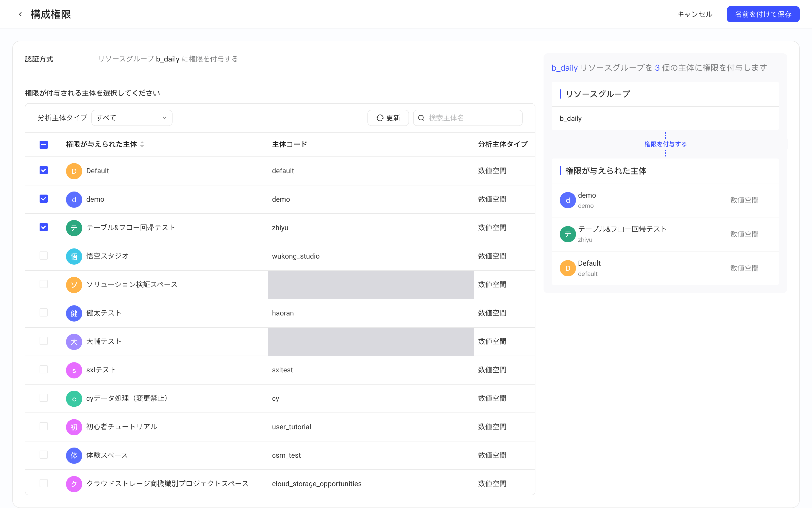Click the magnifier icon in the search box

click(x=421, y=118)
